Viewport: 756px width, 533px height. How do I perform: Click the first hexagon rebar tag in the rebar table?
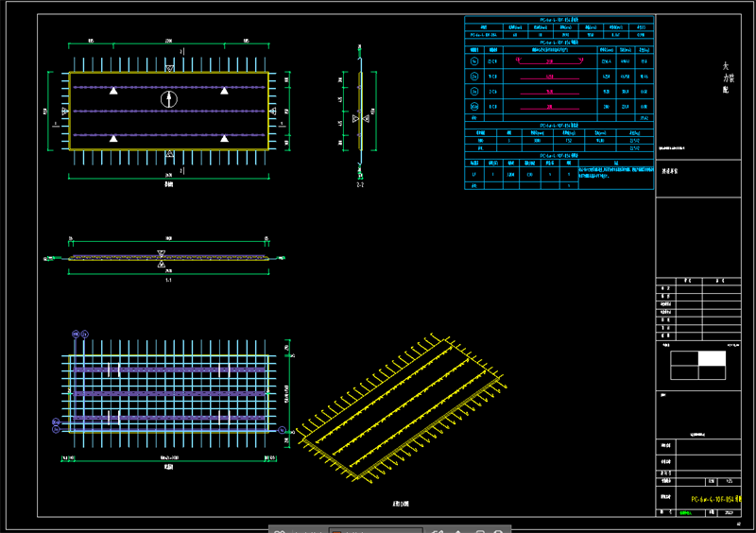tap(474, 61)
